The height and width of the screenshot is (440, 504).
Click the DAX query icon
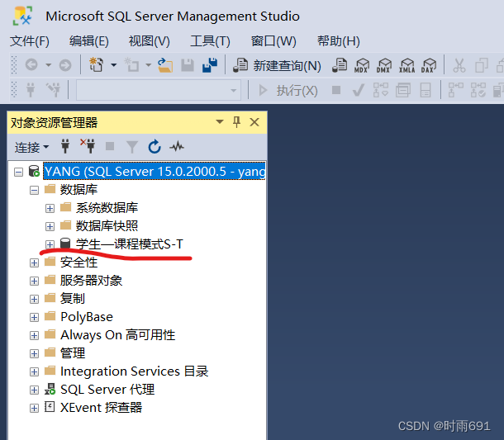click(429, 65)
